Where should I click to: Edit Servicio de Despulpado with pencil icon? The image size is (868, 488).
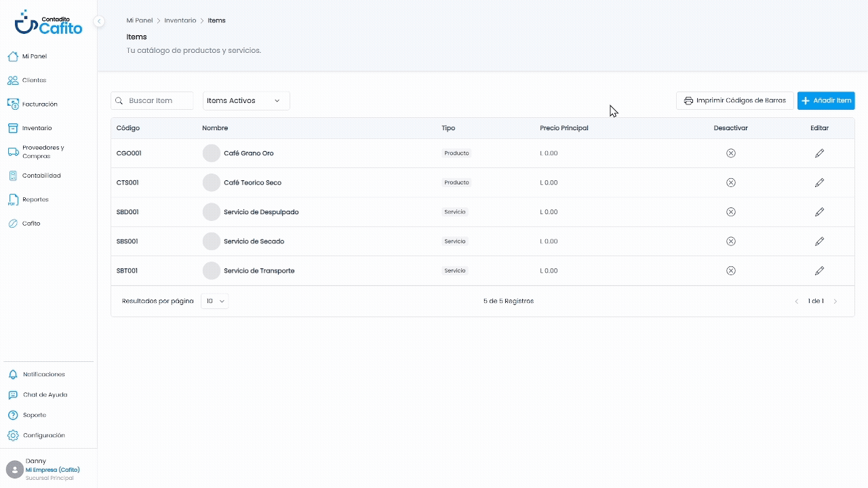819,211
